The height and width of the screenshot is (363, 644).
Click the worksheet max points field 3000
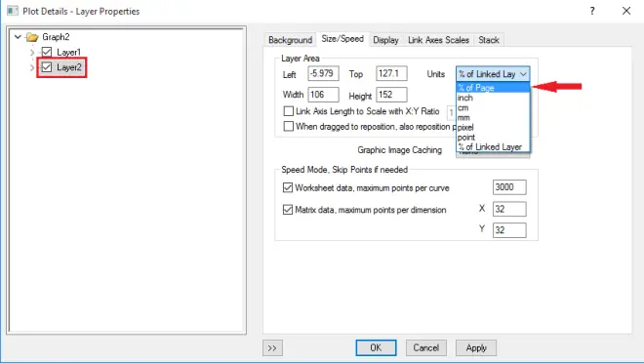coord(509,187)
